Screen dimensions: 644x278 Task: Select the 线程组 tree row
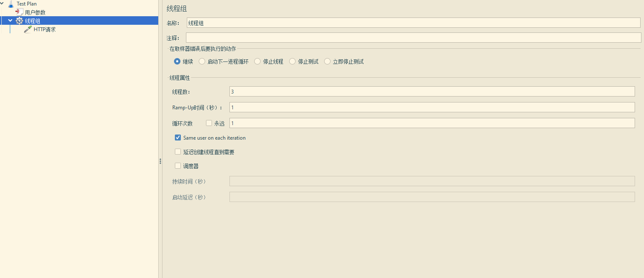click(79, 20)
